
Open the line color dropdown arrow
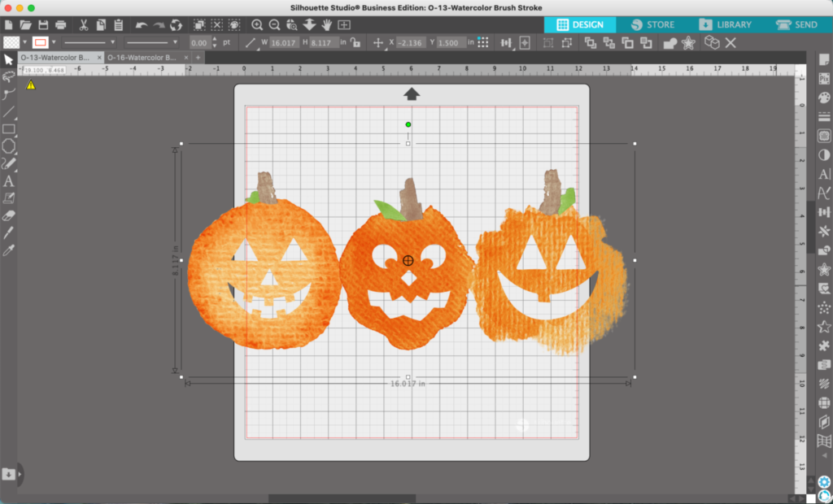coord(53,42)
